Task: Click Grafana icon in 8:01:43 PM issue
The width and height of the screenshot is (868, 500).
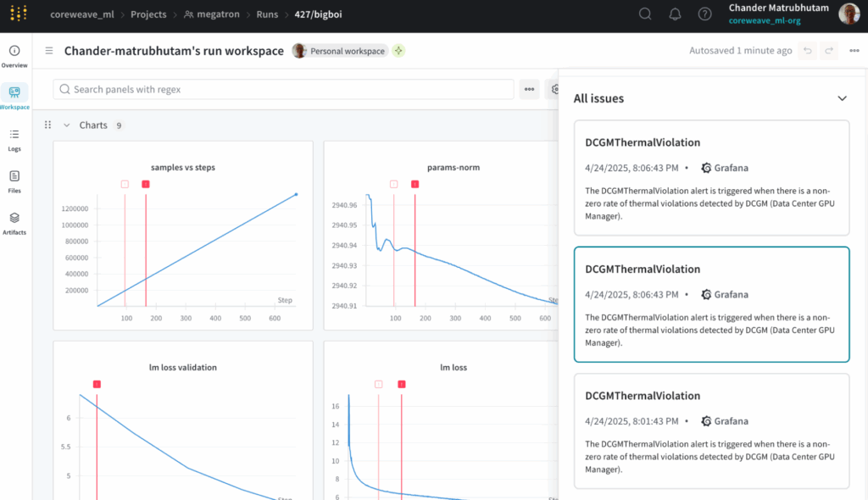Action: click(x=706, y=421)
